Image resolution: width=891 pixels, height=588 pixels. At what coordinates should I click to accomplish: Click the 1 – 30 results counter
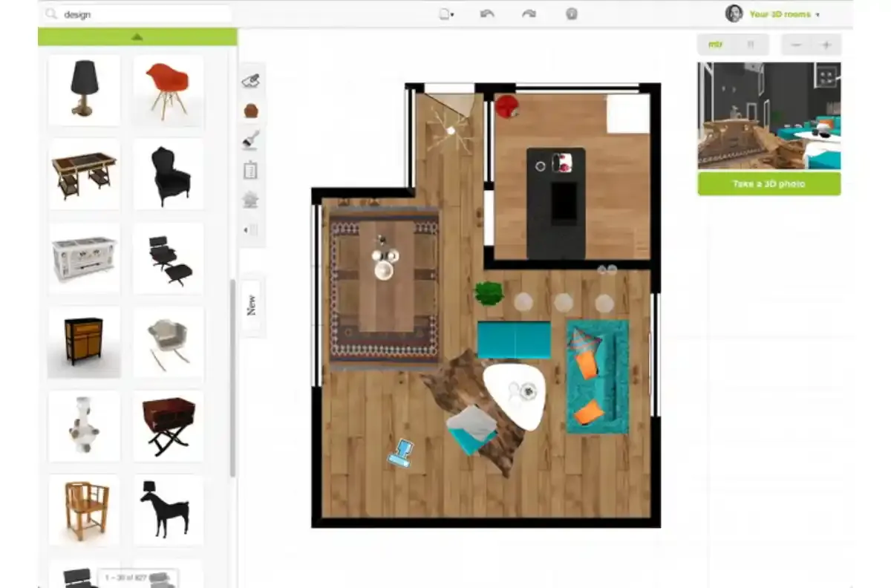click(x=137, y=577)
